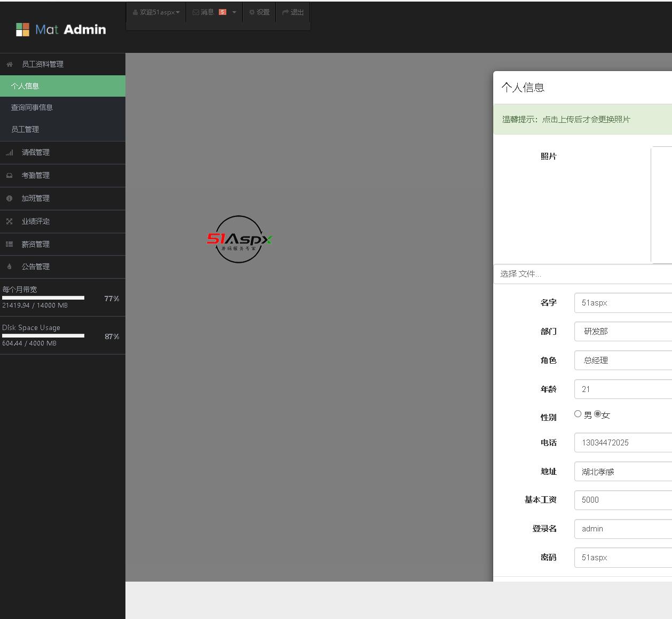Click the inbox icon beside 考勤管理
This screenshot has height=619, width=672.
pyautogui.click(x=9, y=176)
